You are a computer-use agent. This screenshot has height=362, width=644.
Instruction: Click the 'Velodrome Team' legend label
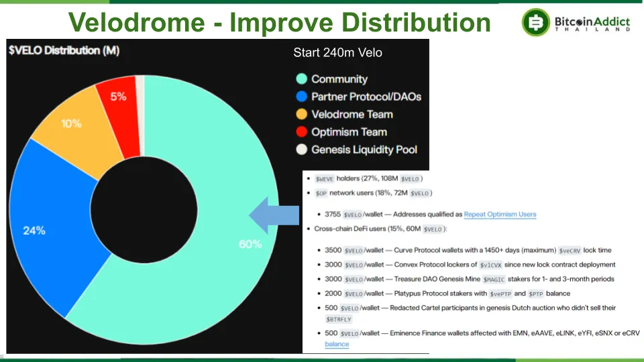click(352, 114)
